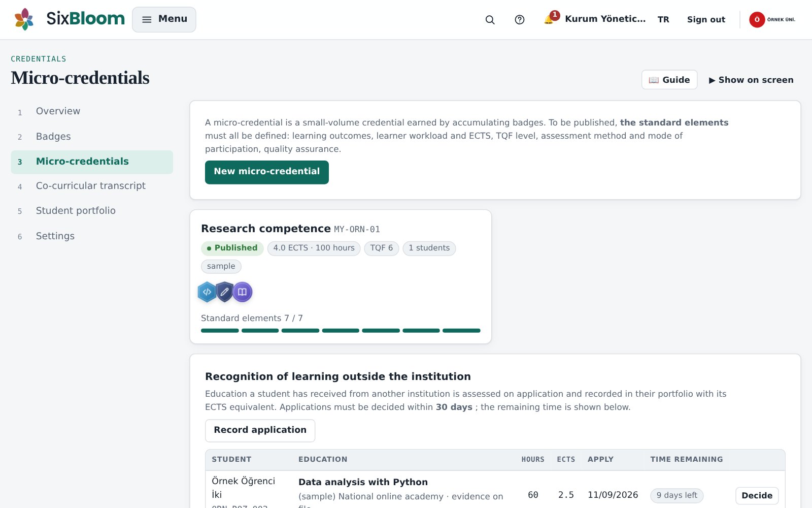Create a New micro-credential
812x508 pixels.
(x=267, y=172)
